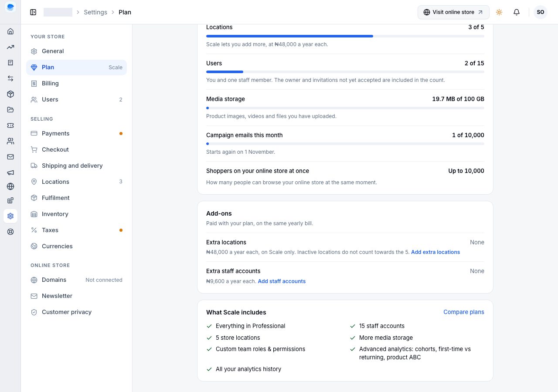Viewport: 558px width, 392px height.
Task: Go to Checkout settings
Action: 77,150
